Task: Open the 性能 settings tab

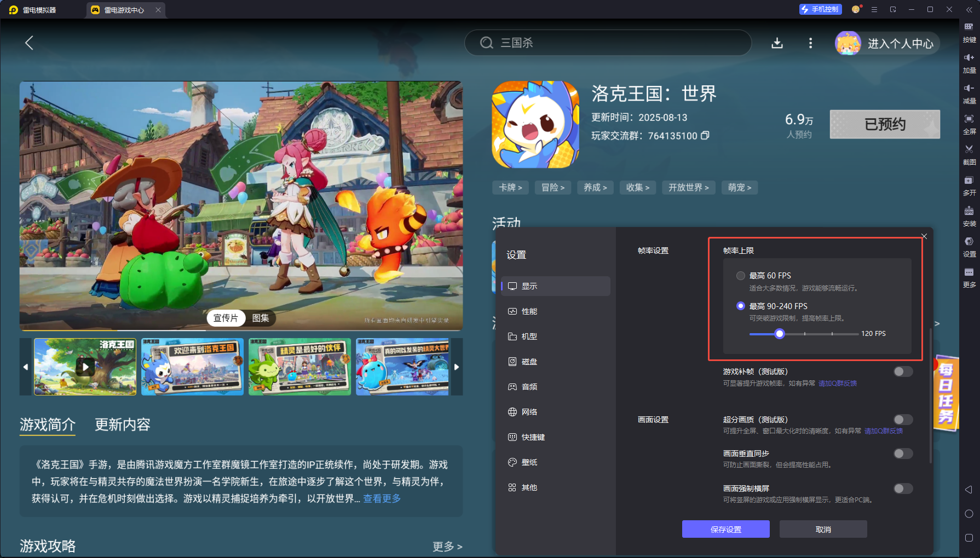Action: [x=529, y=311]
